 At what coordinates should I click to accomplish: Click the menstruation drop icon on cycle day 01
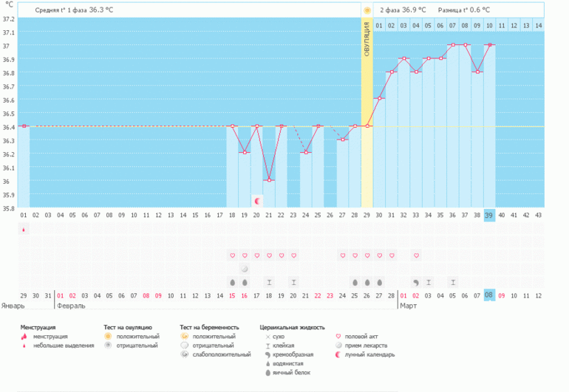tap(24, 230)
